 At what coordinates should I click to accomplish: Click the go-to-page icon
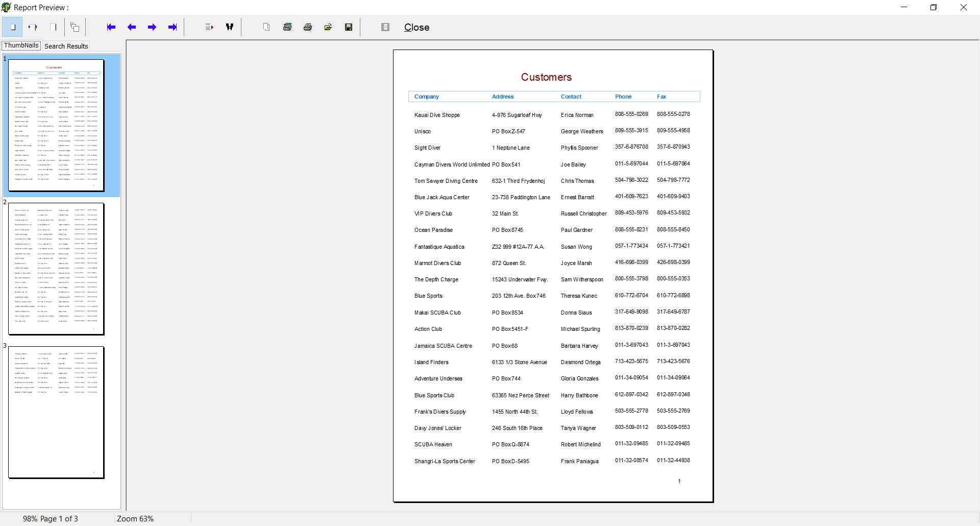tap(209, 27)
